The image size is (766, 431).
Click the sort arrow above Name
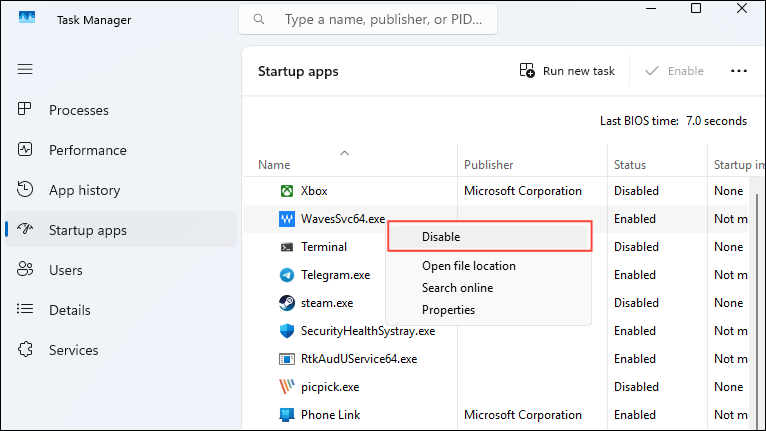[x=344, y=153]
